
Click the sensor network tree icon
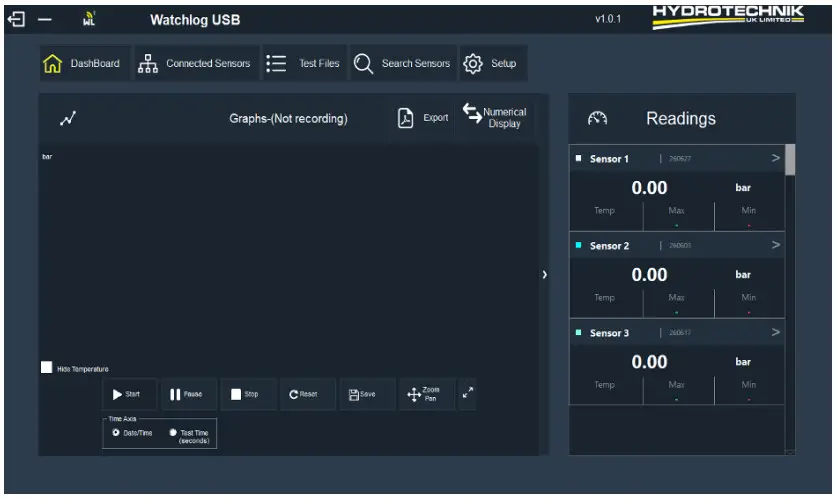(148, 63)
